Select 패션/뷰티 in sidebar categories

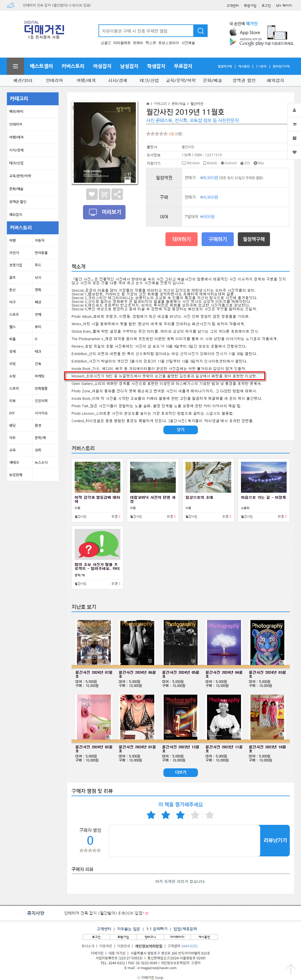tap(33, 112)
